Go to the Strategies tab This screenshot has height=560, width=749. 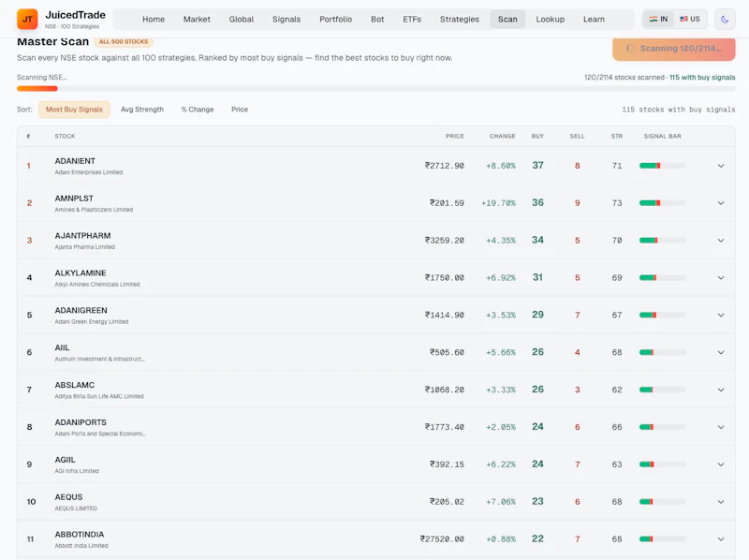coord(460,19)
